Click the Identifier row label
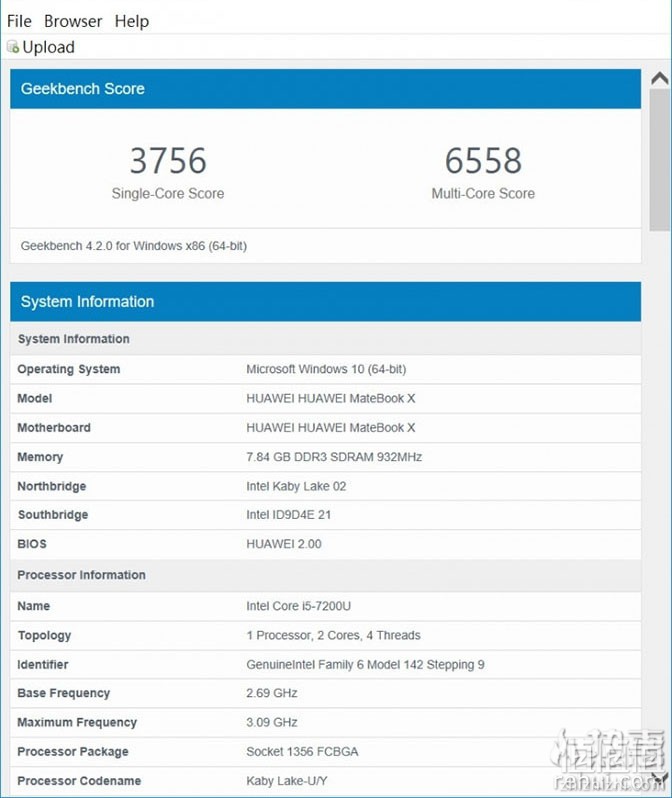Viewport: 672px width, 798px height. (x=43, y=665)
